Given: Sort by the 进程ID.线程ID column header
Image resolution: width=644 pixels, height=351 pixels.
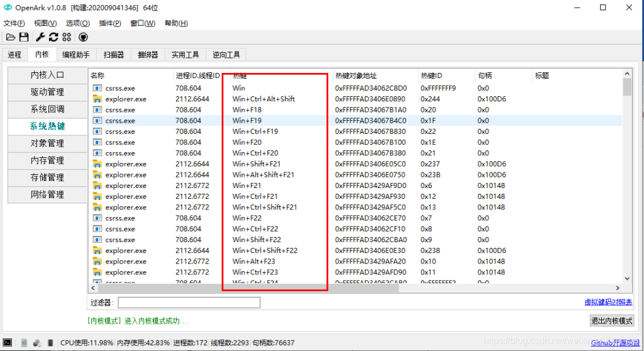Looking at the screenshot, I should pos(202,75).
